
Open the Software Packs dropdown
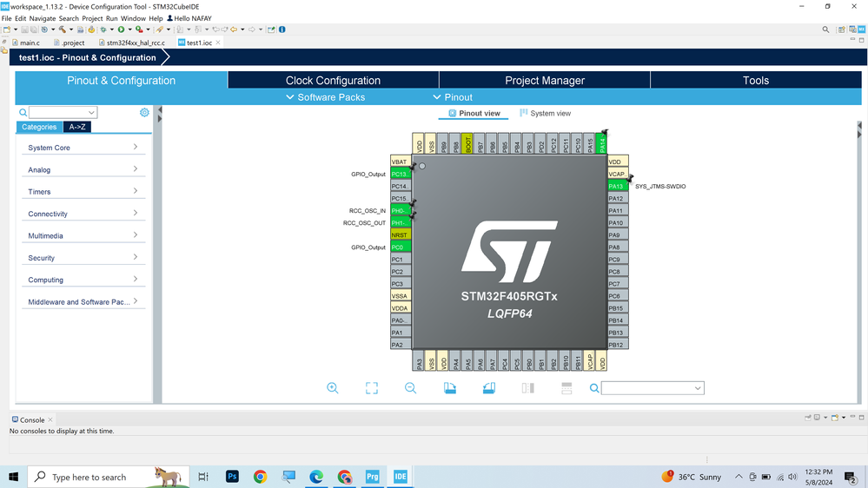(x=326, y=97)
